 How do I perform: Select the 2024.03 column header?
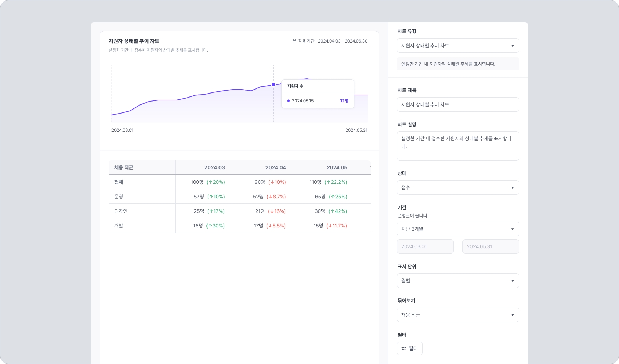214,167
